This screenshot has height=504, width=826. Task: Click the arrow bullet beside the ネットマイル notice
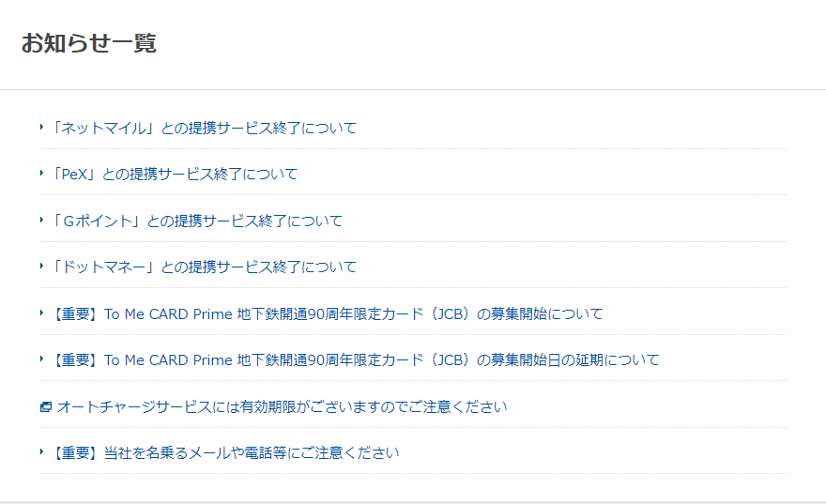42,127
